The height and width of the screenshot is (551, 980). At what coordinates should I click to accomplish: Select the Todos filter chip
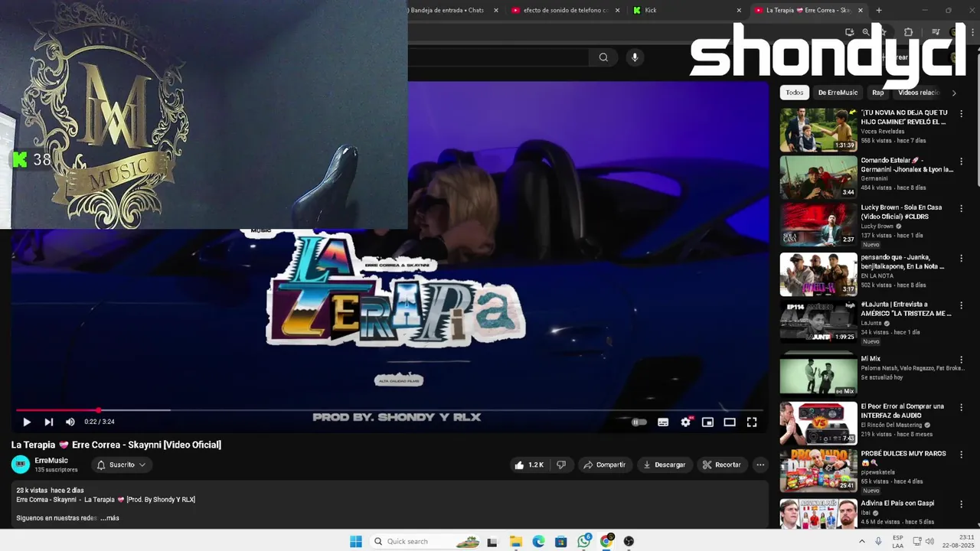pyautogui.click(x=795, y=93)
